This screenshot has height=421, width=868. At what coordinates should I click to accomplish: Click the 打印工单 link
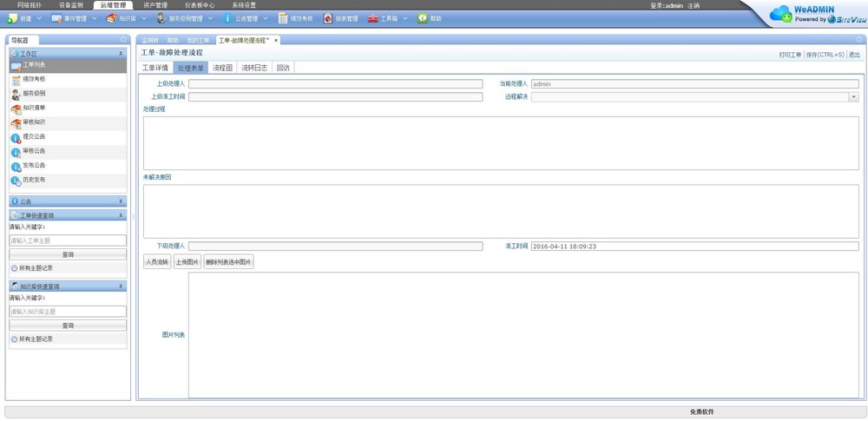point(790,55)
